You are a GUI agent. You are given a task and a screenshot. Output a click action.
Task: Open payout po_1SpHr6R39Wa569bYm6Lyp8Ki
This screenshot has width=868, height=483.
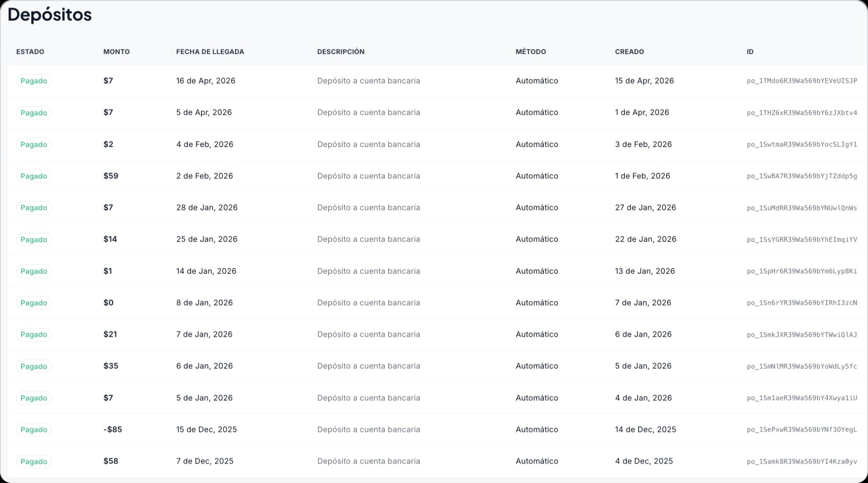(802, 271)
